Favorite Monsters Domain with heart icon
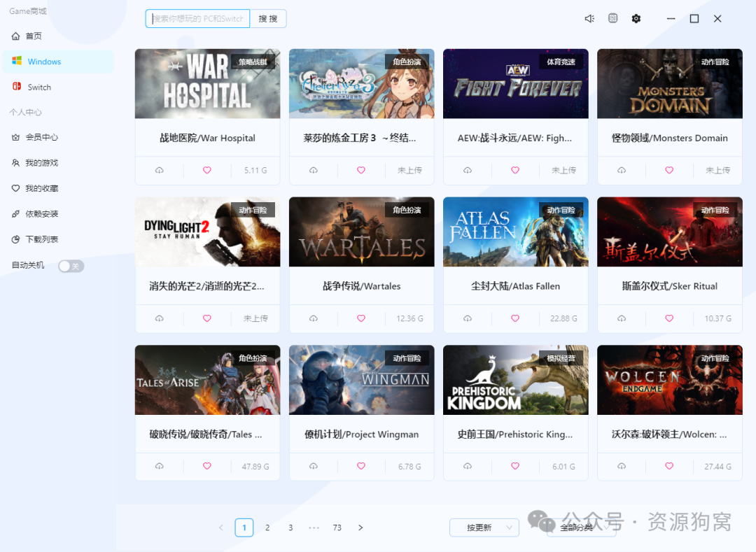 tap(669, 170)
